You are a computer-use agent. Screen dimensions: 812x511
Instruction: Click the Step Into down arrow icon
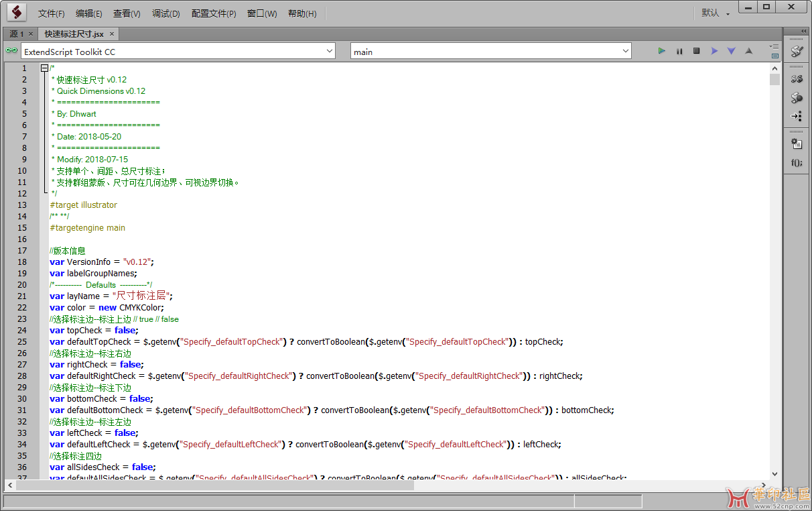(732, 51)
